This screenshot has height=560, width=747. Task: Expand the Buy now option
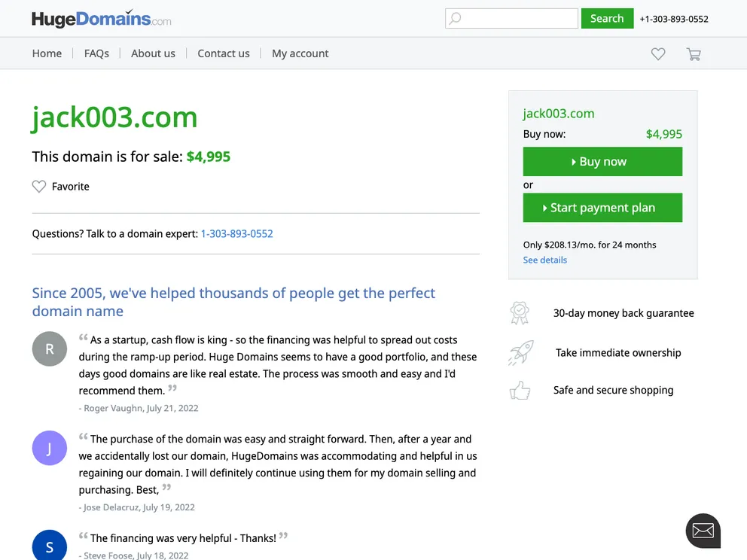[602, 161]
